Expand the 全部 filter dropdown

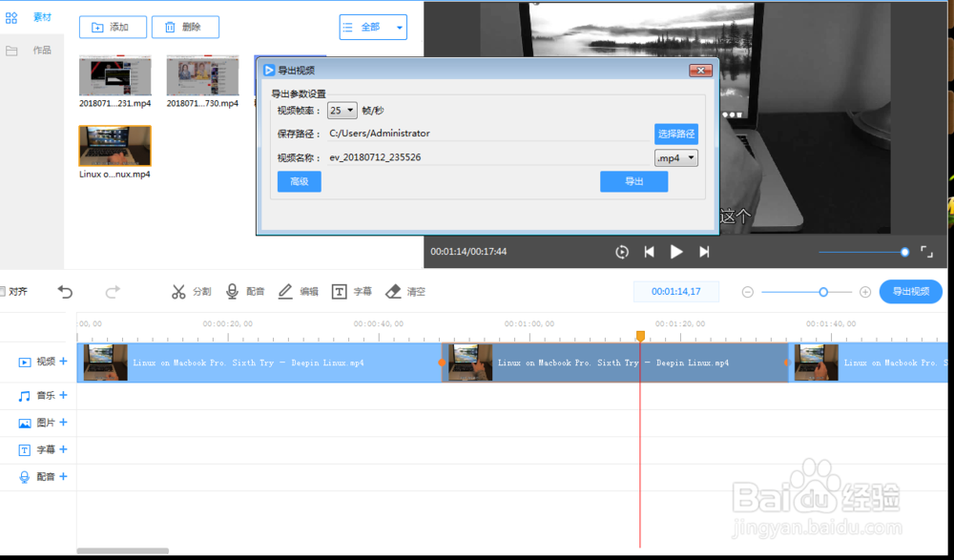373,28
